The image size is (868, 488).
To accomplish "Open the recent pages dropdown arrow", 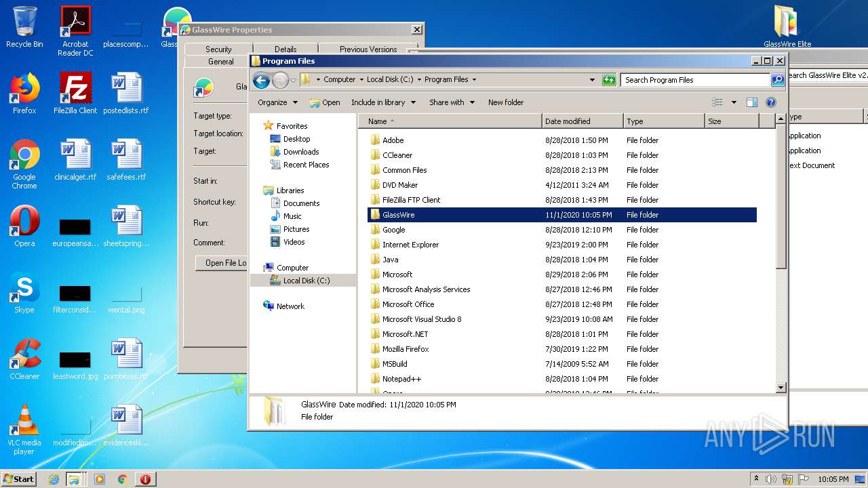I will 293,81.
